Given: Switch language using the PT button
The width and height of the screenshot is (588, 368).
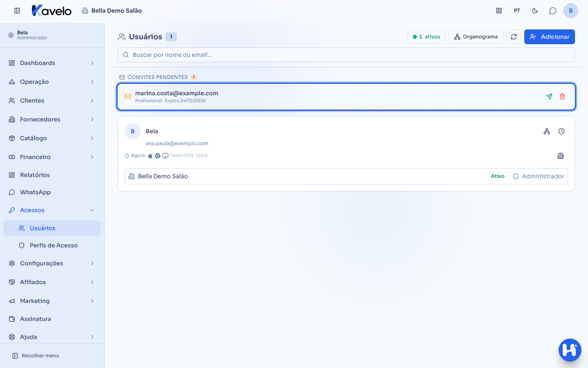Looking at the screenshot, I should (517, 11).
